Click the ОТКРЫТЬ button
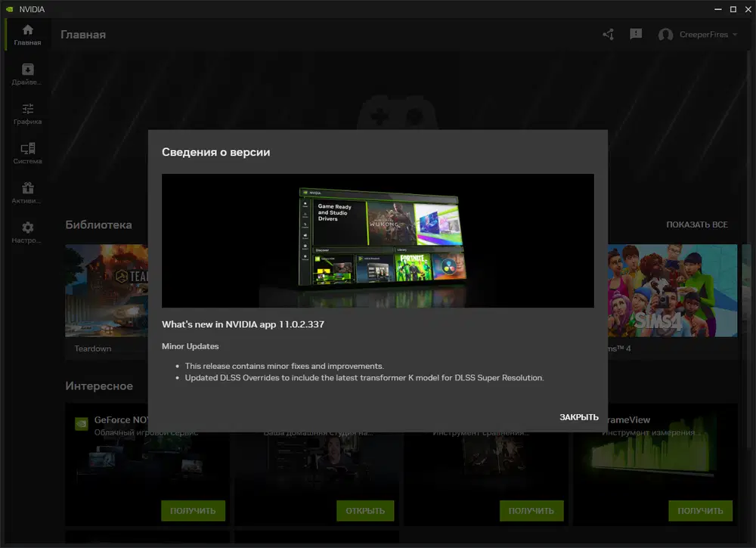The image size is (756, 548). [x=365, y=510]
